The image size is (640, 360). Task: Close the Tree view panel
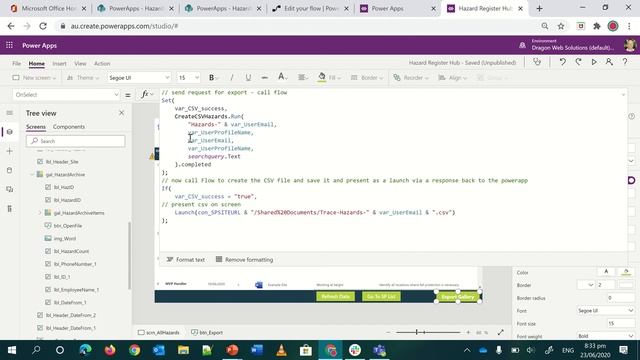click(121, 113)
